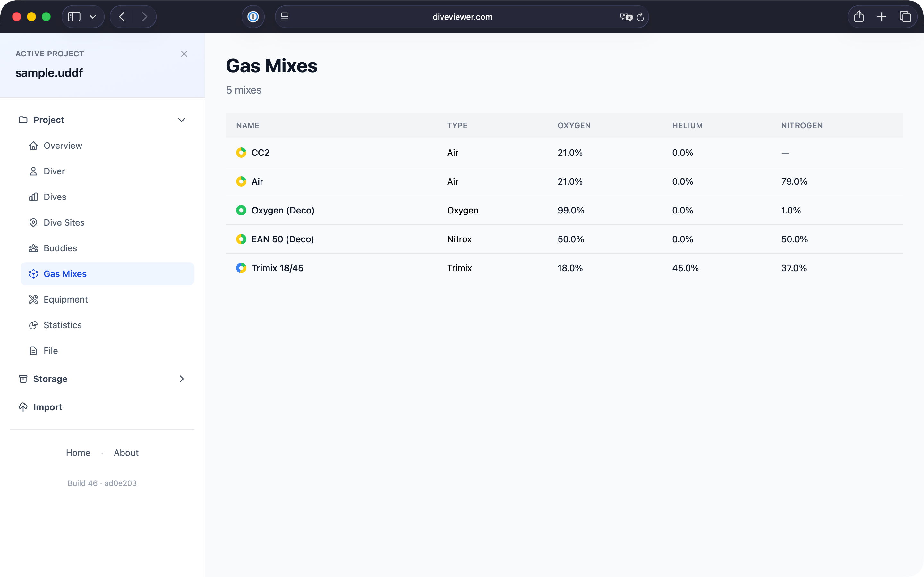View Dive Sites on the map

click(64, 222)
